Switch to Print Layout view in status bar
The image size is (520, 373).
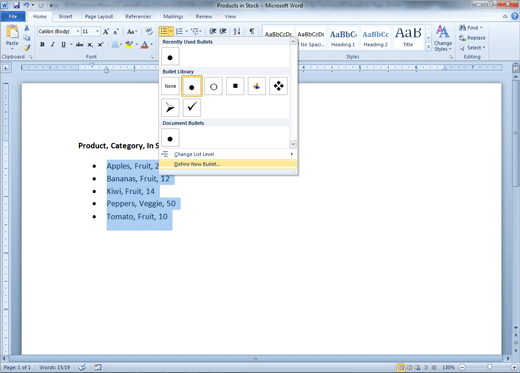pyautogui.click(x=401, y=367)
